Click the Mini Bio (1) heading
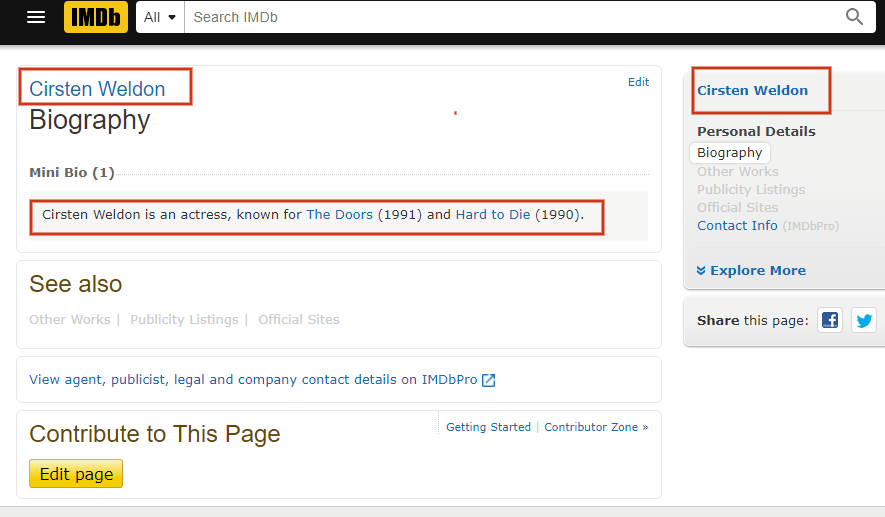The width and height of the screenshot is (885, 517). pos(72,173)
